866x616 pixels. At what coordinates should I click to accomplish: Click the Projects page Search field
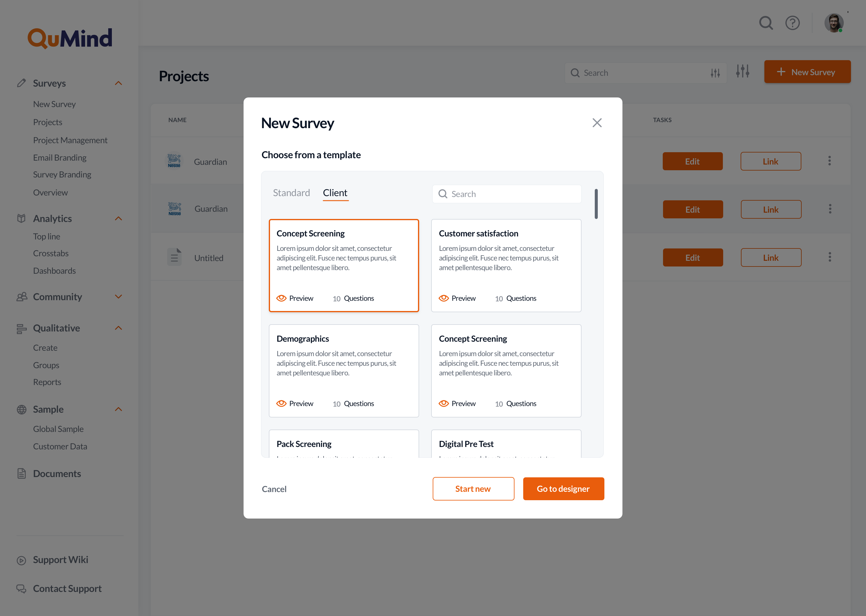tap(645, 73)
